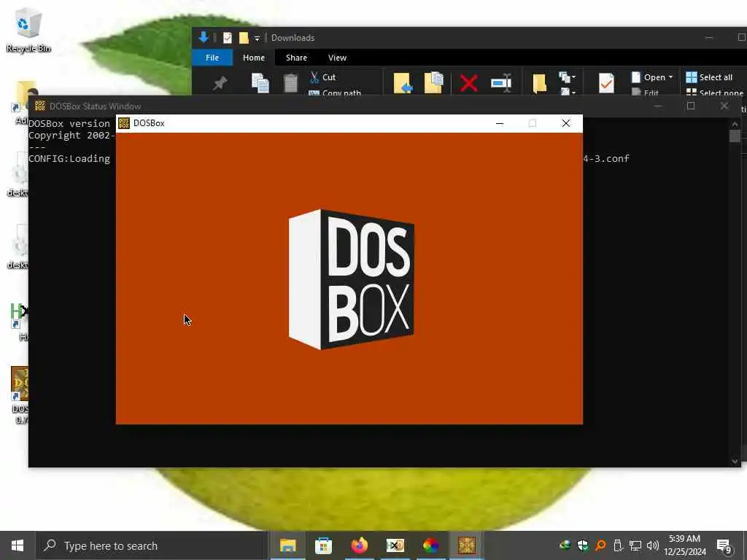
Task: Click the orange magnifier tray icon
Action: [x=600, y=545]
